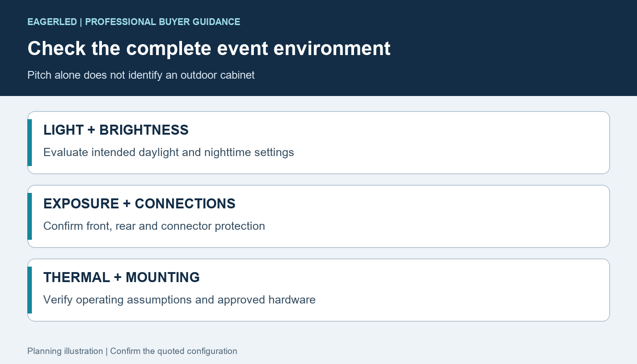
Task: Click the footer 'Planning illustration | Confirm the quoted configuration'
Action: [132, 351]
